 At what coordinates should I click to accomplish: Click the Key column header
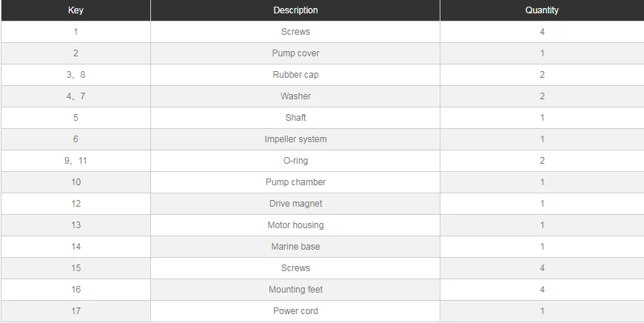pos(76,10)
